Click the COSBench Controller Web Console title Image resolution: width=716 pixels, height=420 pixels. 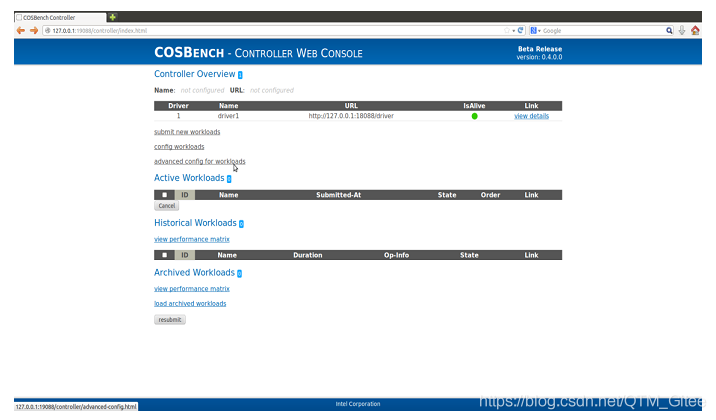click(x=258, y=52)
